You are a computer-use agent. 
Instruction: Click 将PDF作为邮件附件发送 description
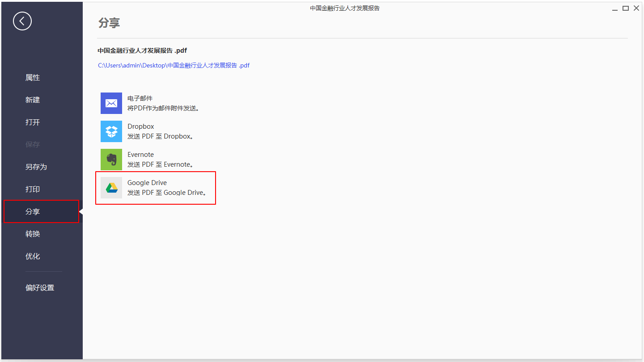pyautogui.click(x=163, y=108)
